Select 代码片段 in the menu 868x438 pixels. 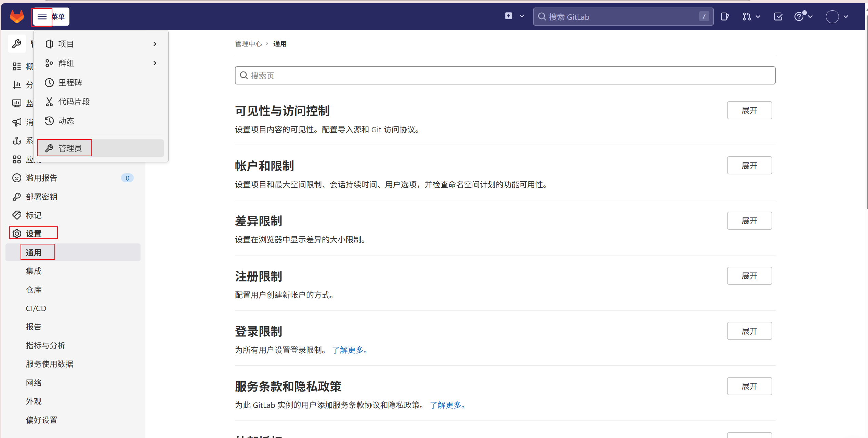pos(74,102)
